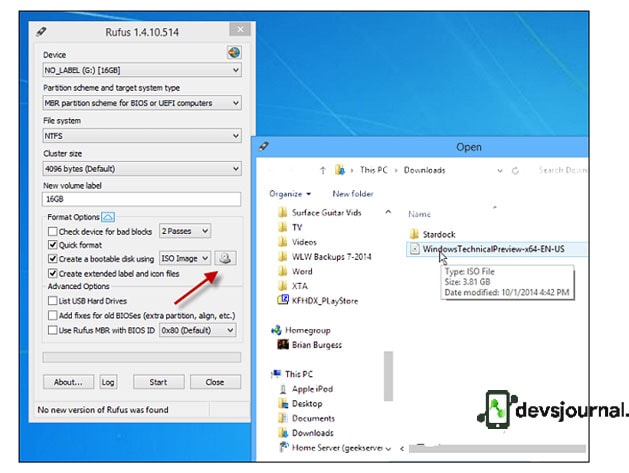The width and height of the screenshot is (629, 473).
Task: Open the address bar history dropdown arrow
Action: (500, 171)
